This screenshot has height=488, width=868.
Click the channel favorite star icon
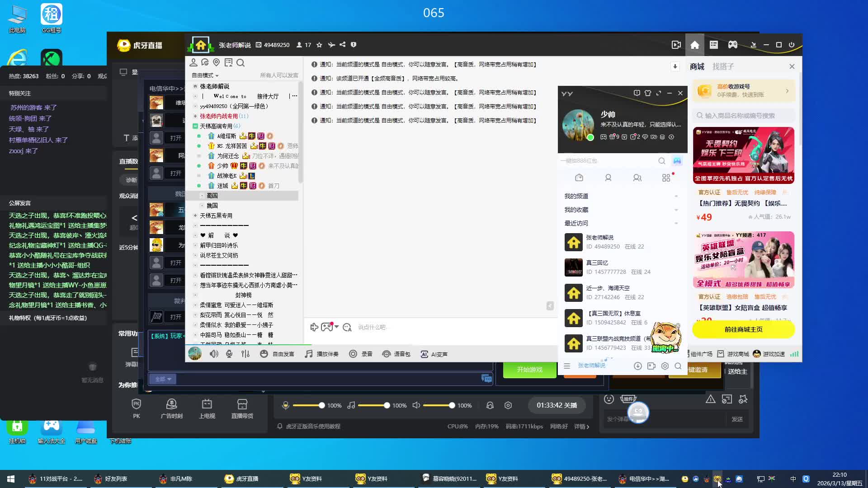click(319, 45)
